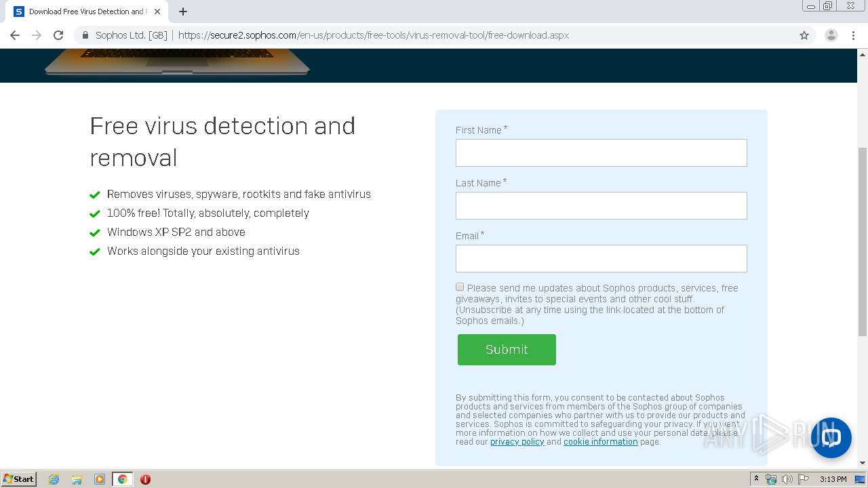Bookmark this page with the star icon
Image resolution: width=868 pixels, height=488 pixels.
[x=804, y=35]
